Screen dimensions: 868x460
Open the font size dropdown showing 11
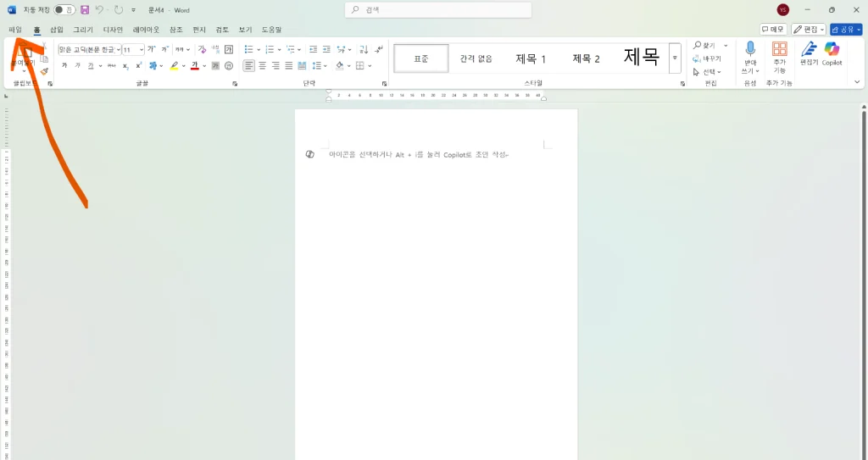(142, 50)
